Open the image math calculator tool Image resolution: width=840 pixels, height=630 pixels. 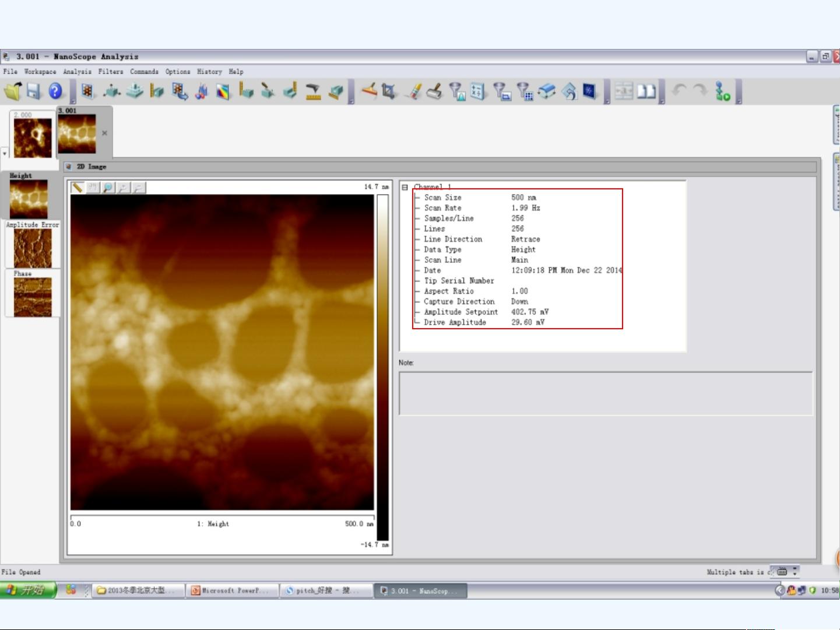(x=478, y=91)
